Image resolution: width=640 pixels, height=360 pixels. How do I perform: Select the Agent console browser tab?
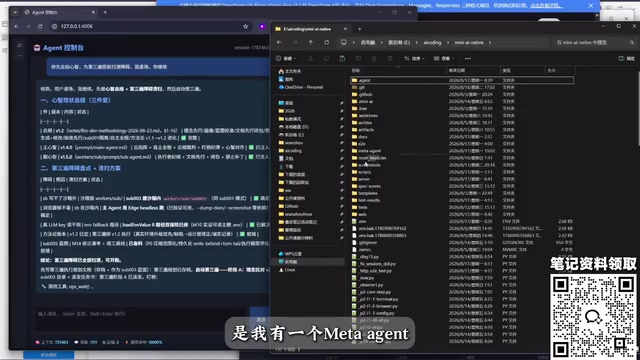coord(60,12)
